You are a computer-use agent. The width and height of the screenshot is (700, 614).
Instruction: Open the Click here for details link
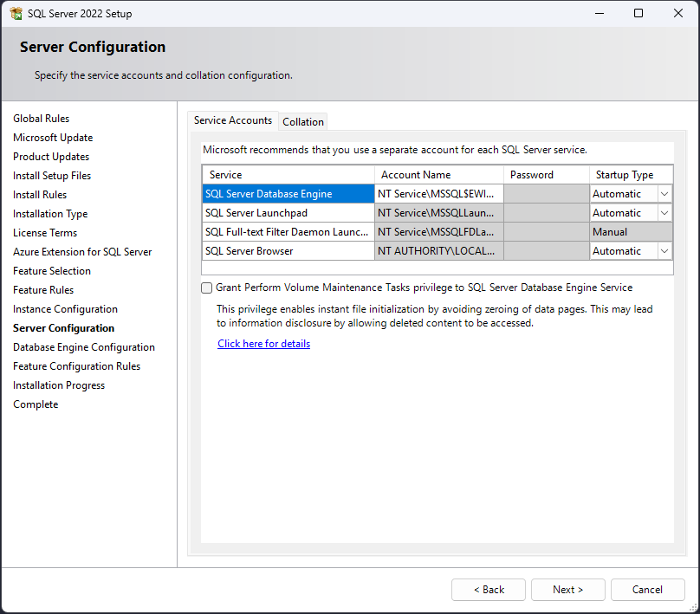click(x=263, y=344)
